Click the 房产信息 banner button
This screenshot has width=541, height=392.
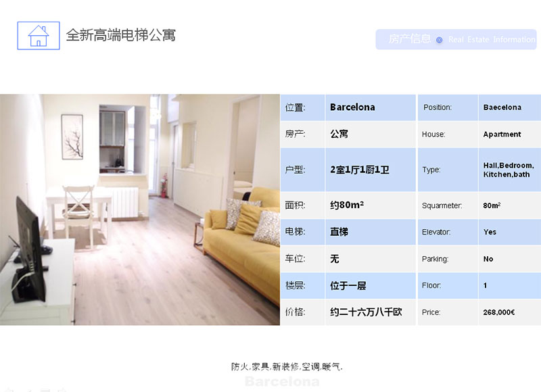pyautogui.click(x=409, y=39)
